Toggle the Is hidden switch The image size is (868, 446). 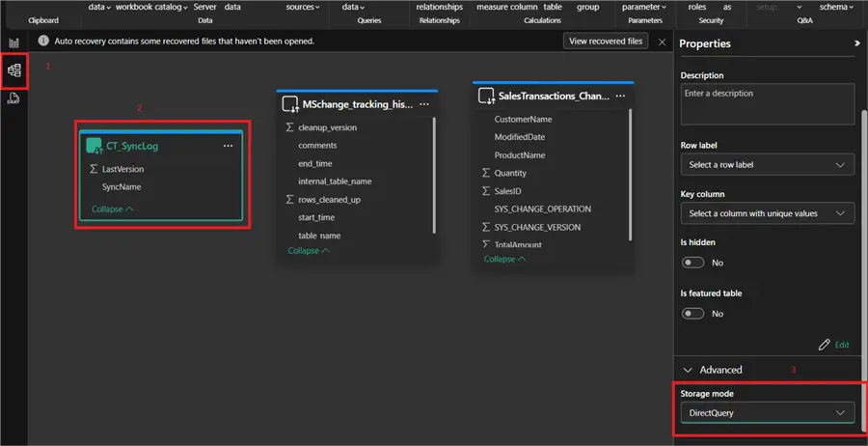[x=693, y=263]
